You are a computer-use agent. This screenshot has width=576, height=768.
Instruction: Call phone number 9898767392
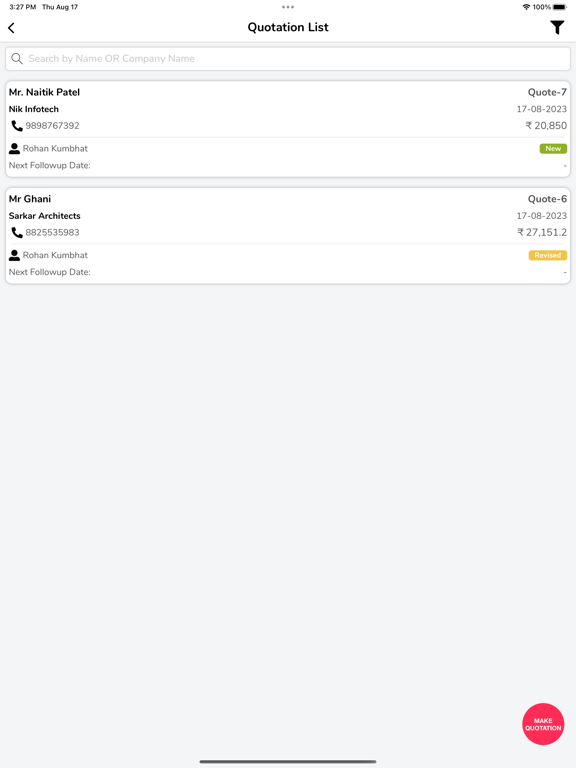pos(52,126)
